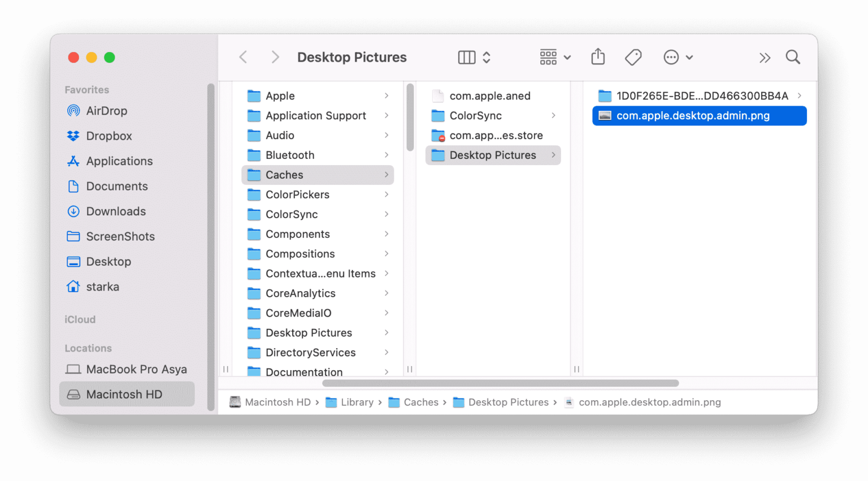Select Macintosh HD under Locations
Image resolution: width=868 pixels, height=481 pixels.
point(124,394)
